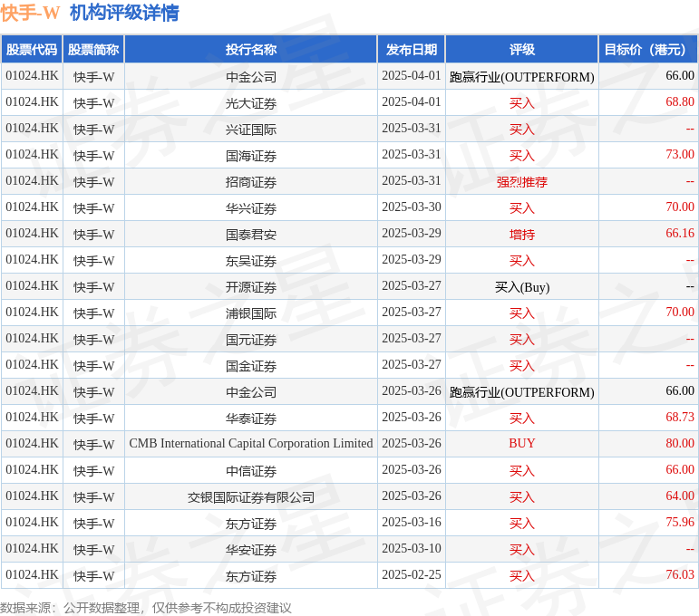Click target price 76.03
The image size is (699, 616).
(680, 575)
